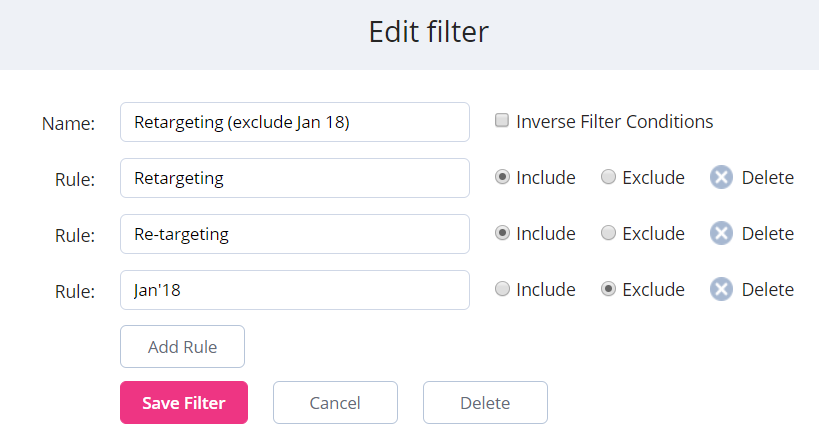Focus the filter Name input field

click(294, 122)
